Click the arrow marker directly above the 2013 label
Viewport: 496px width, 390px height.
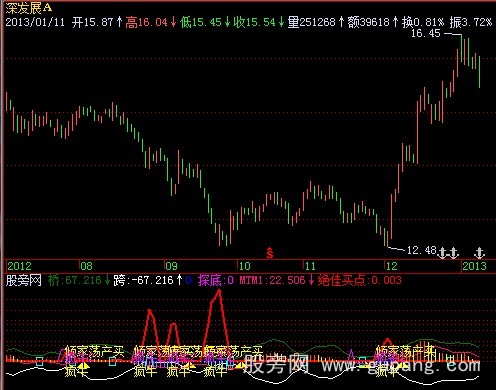[479, 253]
